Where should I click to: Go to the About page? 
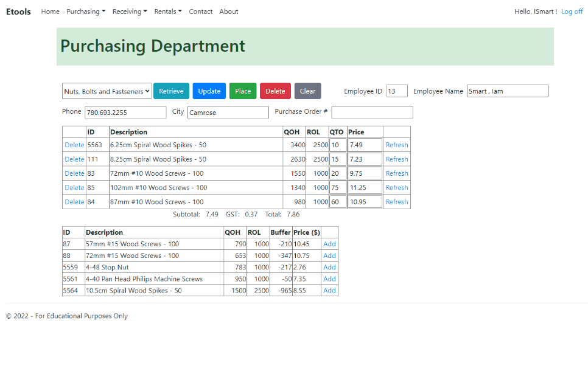[x=228, y=11]
